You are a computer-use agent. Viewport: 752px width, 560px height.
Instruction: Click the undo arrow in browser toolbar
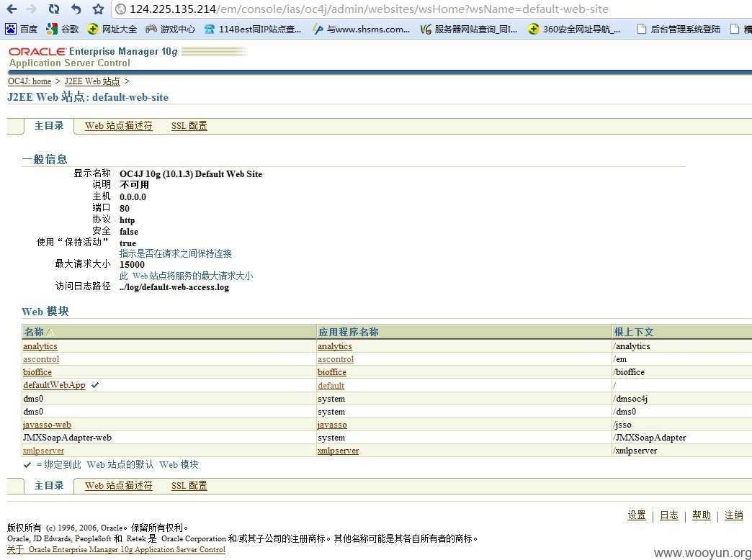coord(76,9)
